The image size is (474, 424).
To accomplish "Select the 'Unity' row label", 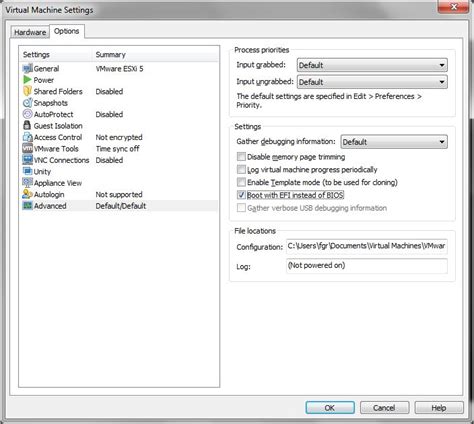I will pos(42,172).
